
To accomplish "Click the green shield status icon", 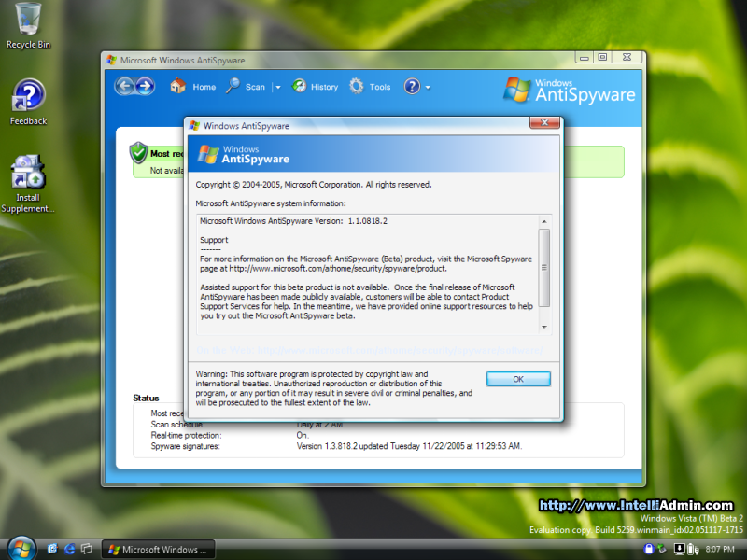I will [x=138, y=152].
